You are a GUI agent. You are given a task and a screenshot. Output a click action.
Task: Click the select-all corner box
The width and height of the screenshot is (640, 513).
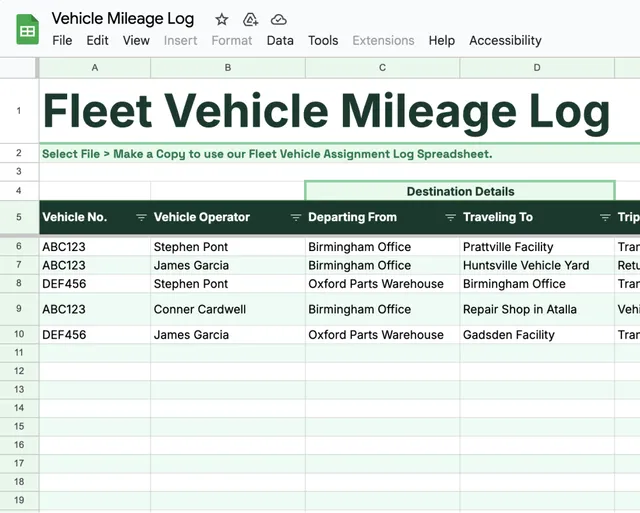[x=19, y=68]
